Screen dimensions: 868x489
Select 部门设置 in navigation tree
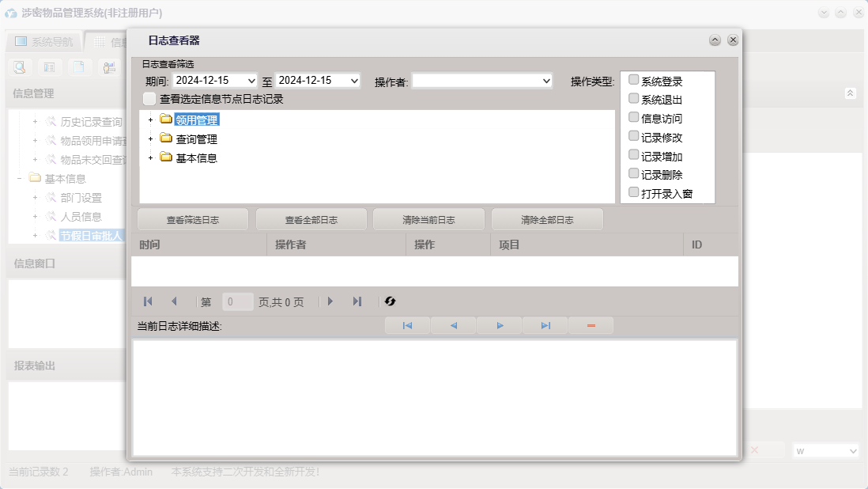[x=81, y=198]
